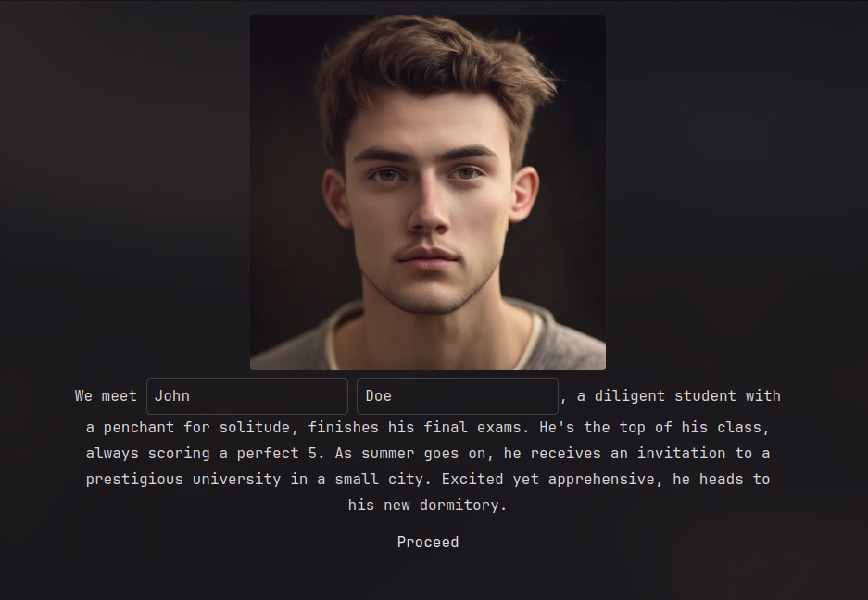Screen dimensions: 868x600
Task: Click the words "always scoring"
Action: point(148,454)
